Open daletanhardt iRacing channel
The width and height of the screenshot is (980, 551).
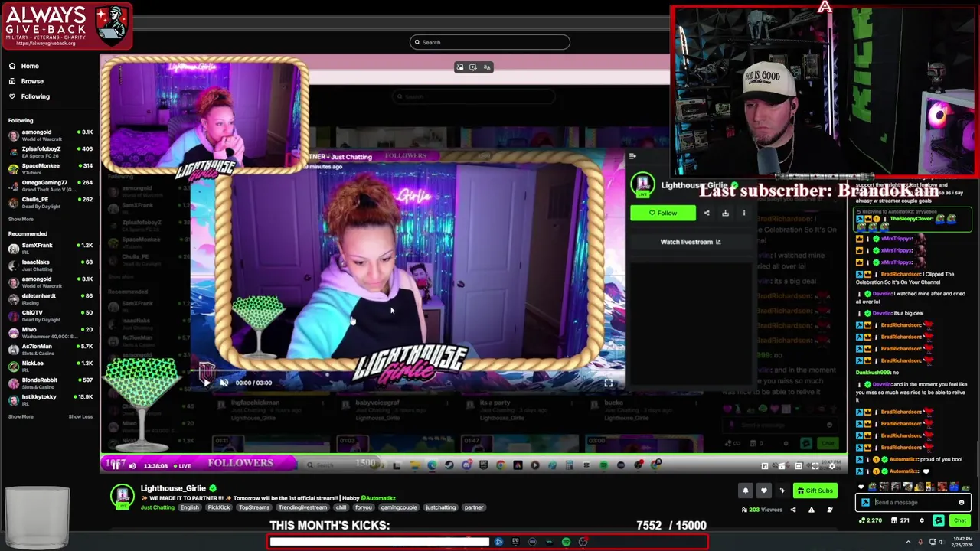[50, 299]
